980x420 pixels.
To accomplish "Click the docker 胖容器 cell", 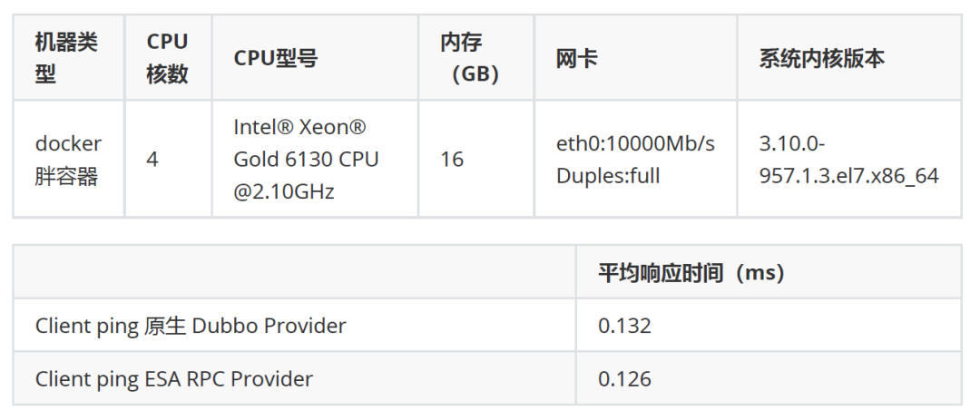I will 68,160.
